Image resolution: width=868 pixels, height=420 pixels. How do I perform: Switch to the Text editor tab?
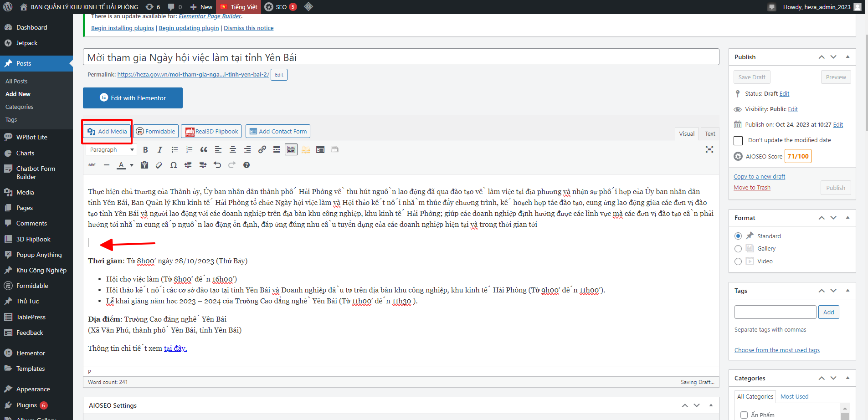[x=710, y=133]
